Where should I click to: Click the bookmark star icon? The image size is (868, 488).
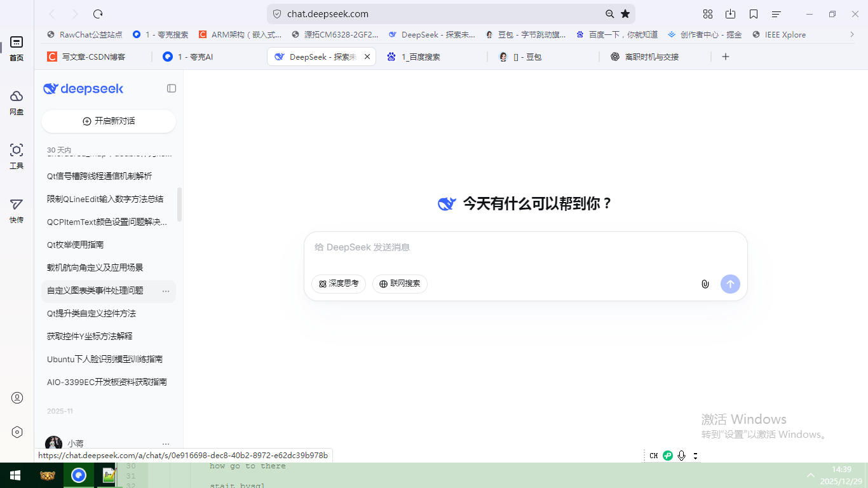[625, 14]
